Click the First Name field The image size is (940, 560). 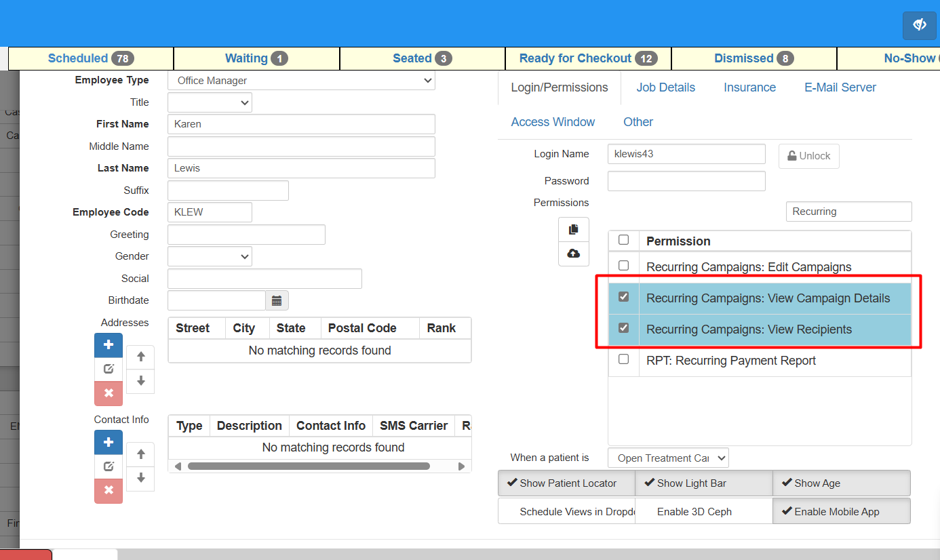[x=301, y=124]
